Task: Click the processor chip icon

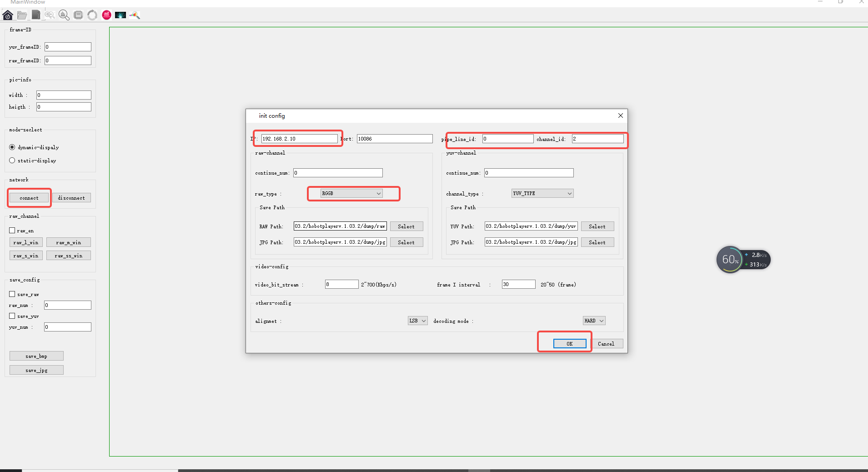Action: click(78, 15)
